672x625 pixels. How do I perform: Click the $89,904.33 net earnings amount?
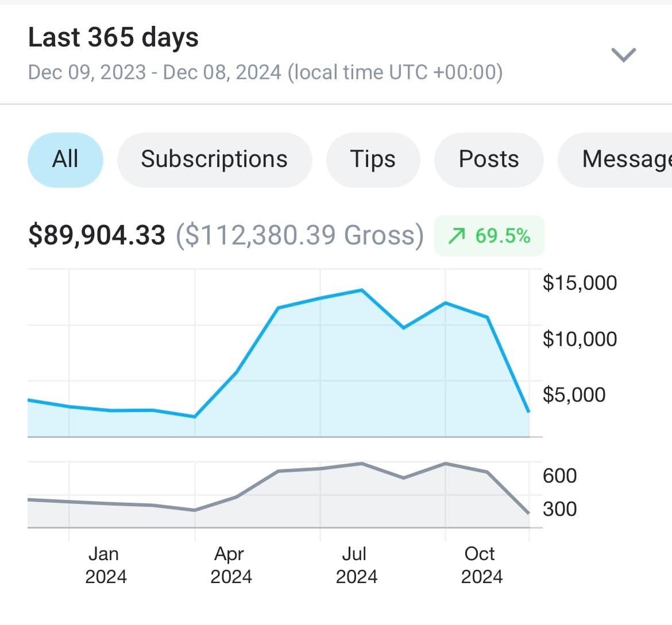pos(96,235)
